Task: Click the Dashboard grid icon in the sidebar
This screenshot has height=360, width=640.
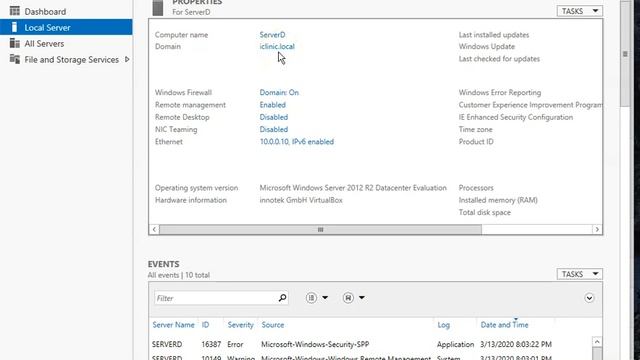Action: pos(15,11)
